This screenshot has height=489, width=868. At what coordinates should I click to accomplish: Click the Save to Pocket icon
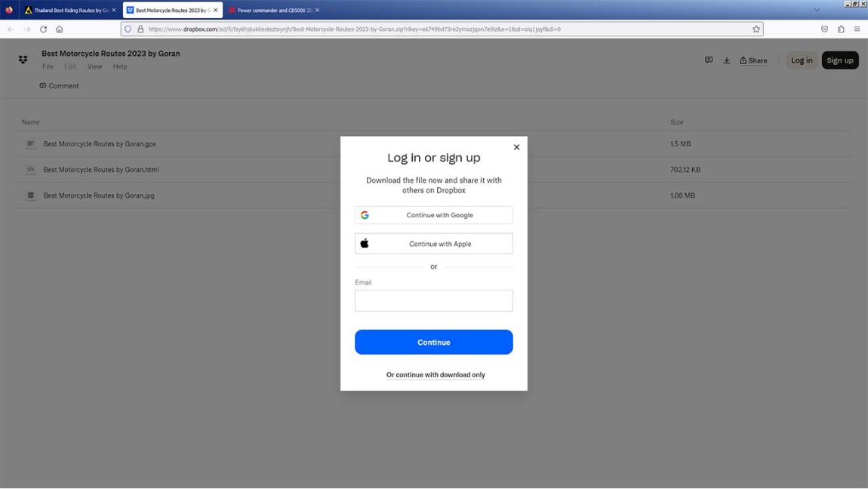824,29
